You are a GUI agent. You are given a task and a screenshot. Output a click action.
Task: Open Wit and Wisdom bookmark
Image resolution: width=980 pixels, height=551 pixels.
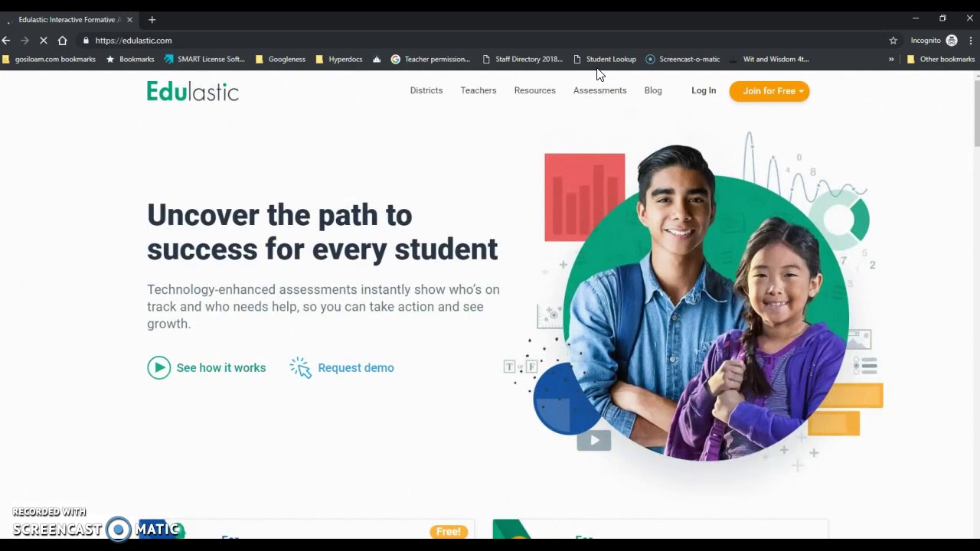click(769, 59)
